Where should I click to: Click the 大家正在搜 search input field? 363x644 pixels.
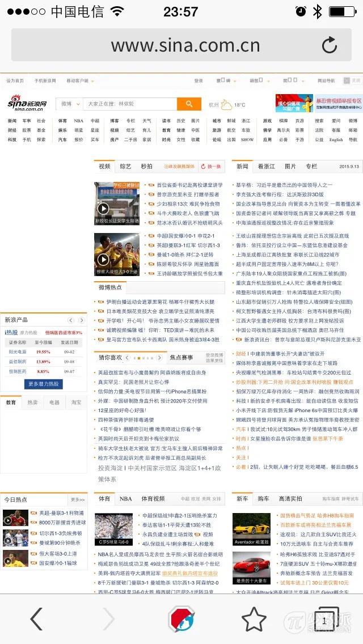click(130, 104)
